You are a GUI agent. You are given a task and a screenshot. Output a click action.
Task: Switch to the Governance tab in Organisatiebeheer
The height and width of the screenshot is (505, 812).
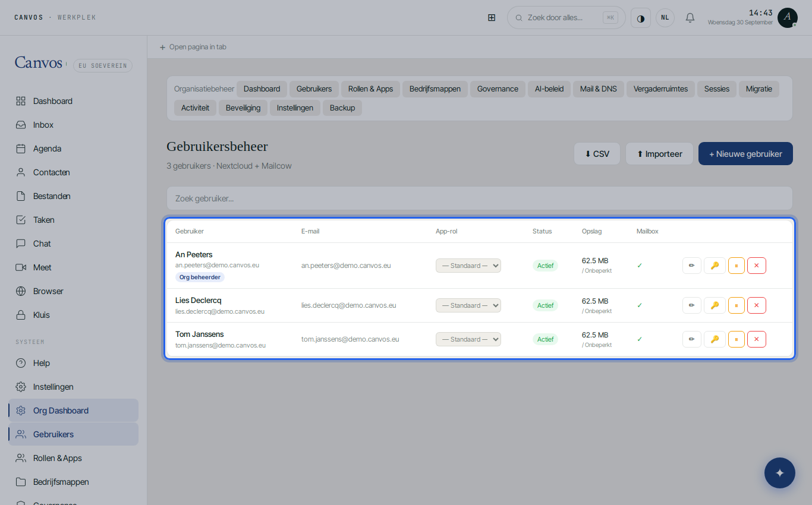click(x=498, y=89)
